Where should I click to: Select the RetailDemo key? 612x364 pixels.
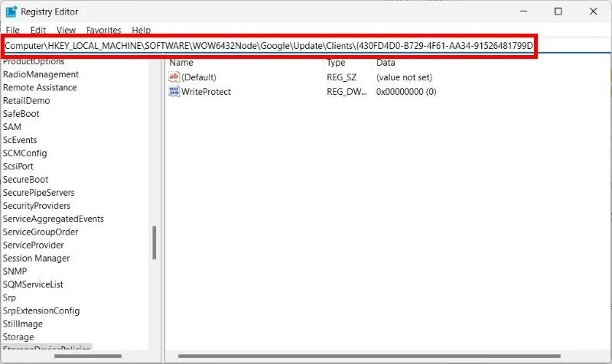pyautogui.click(x=26, y=101)
